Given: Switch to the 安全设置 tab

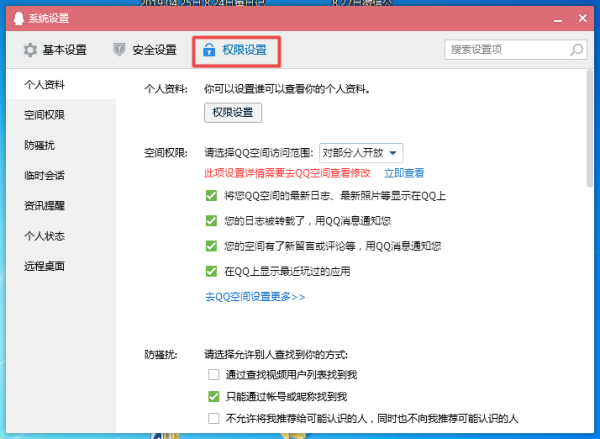Looking at the screenshot, I should tap(145, 50).
